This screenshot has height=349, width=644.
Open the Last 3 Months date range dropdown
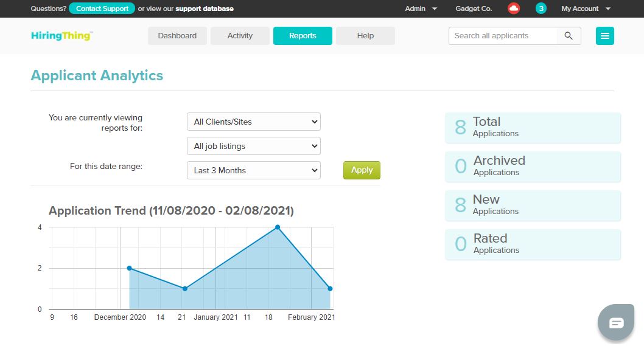coord(253,170)
